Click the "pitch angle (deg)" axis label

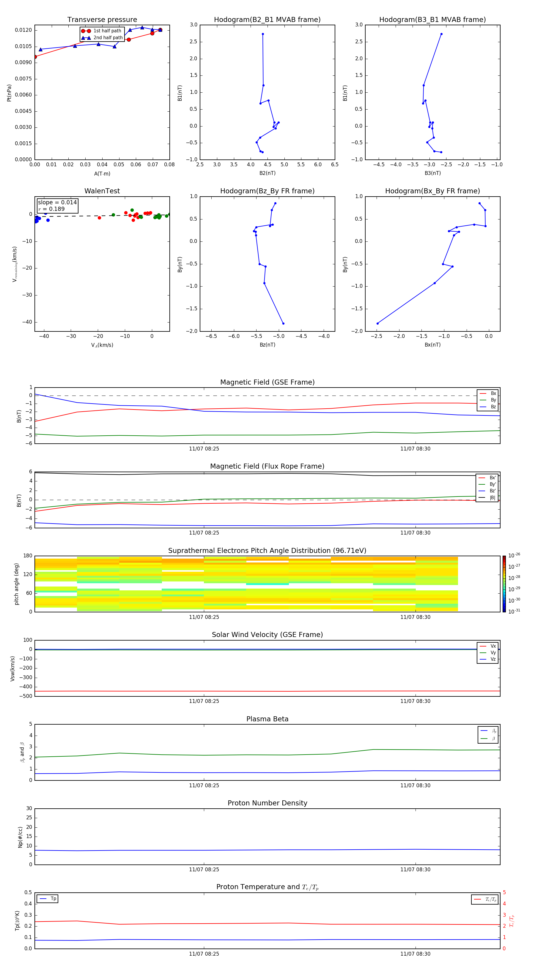(x=16, y=584)
